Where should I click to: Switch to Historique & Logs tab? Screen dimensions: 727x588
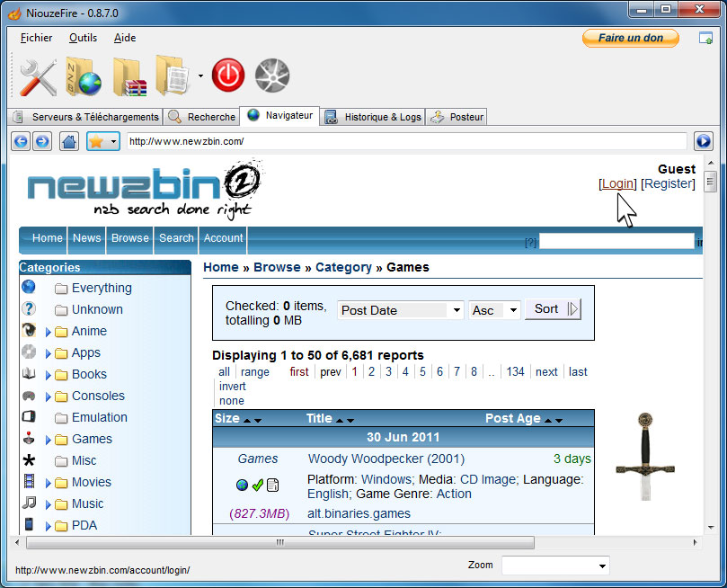pyautogui.click(x=373, y=117)
